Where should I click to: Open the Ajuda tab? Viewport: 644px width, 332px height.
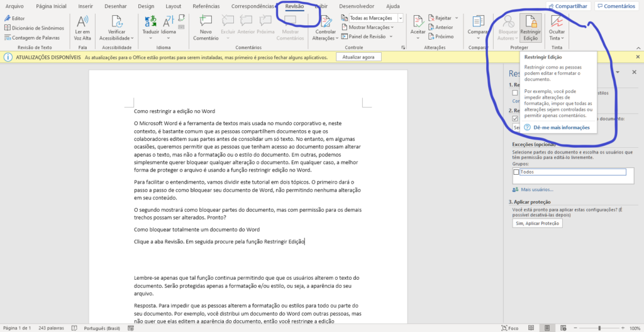click(393, 6)
